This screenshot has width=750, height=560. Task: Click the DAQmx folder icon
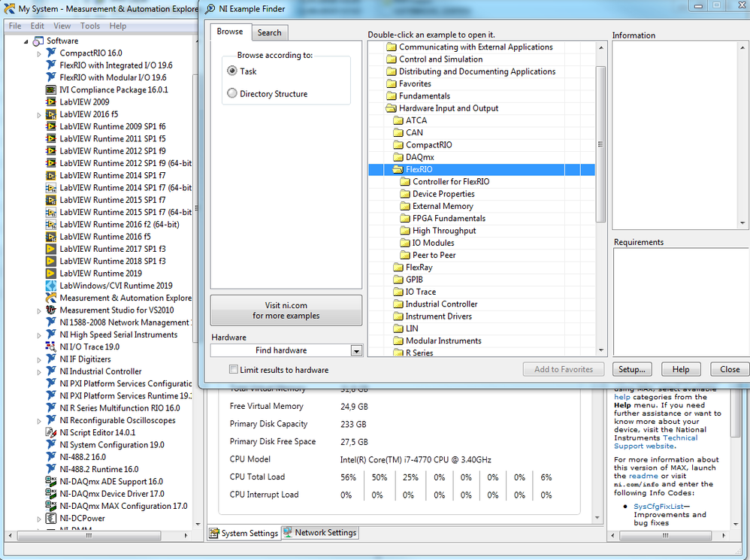pyautogui.click(x=398, y=157)
